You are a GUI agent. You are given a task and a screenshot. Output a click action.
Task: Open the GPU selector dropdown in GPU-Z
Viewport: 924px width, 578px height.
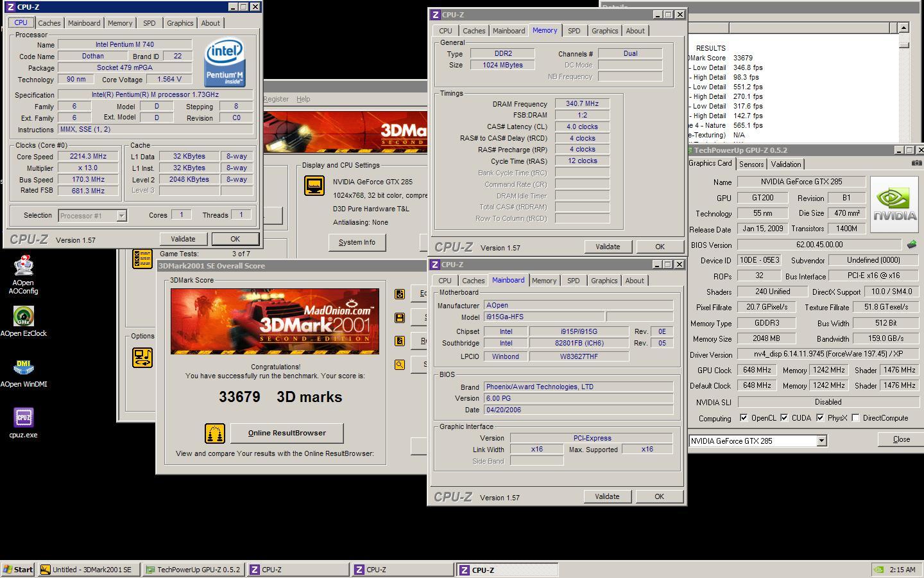[821, 441]
